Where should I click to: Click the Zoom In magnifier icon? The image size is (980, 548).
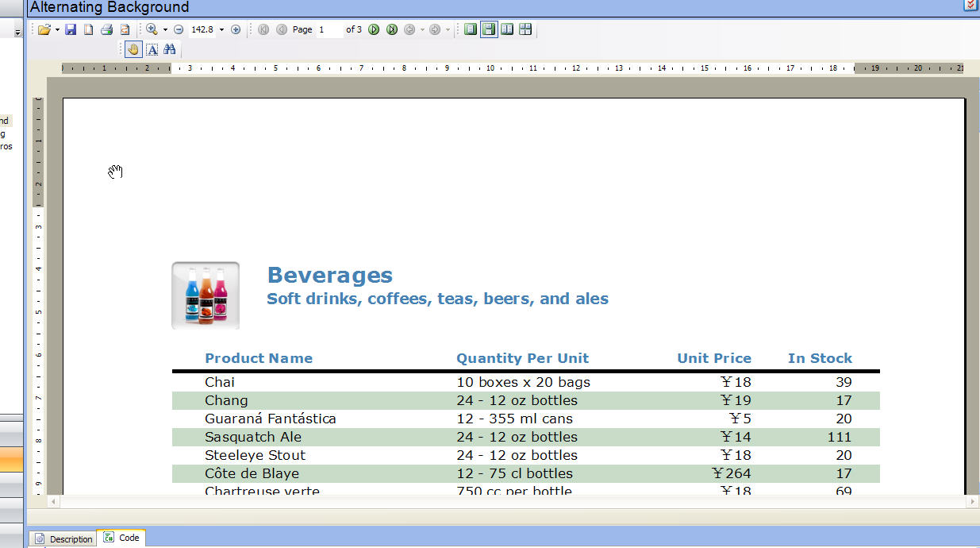coord(152,29)
